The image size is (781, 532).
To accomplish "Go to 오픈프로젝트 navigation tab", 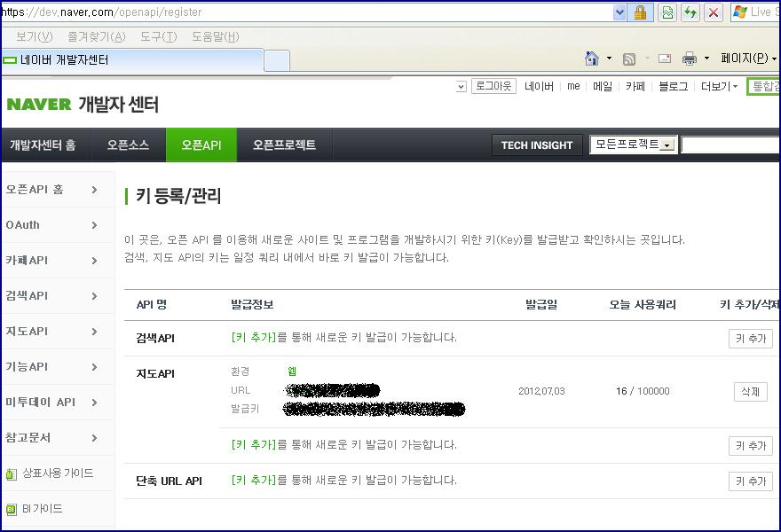I will [x=284, y=145].
